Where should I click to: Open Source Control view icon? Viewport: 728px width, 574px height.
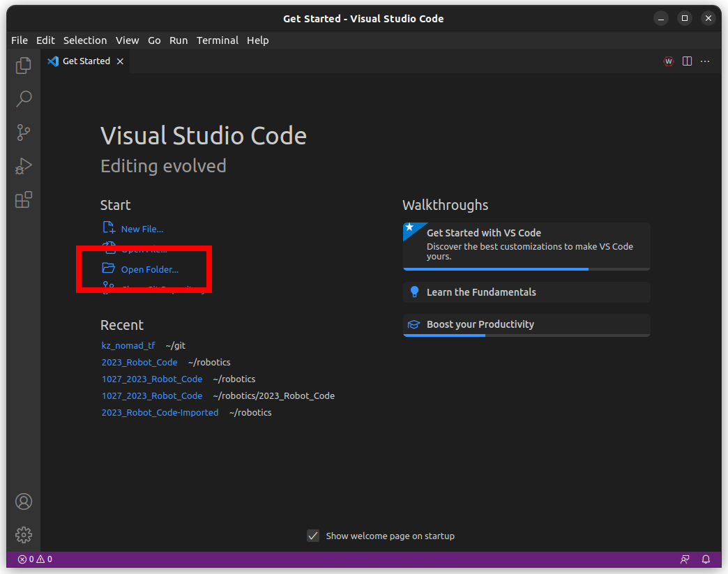[23, 133]
